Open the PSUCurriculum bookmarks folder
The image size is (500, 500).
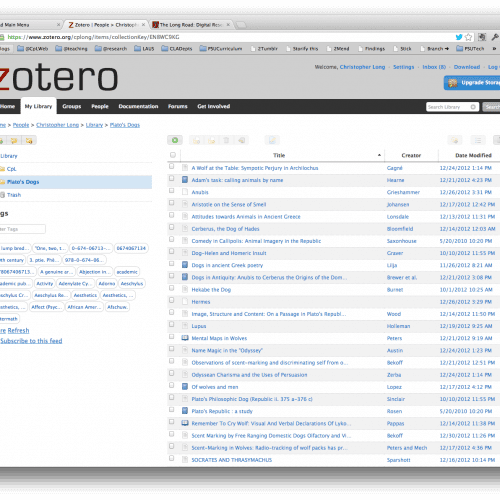[221, 49]
